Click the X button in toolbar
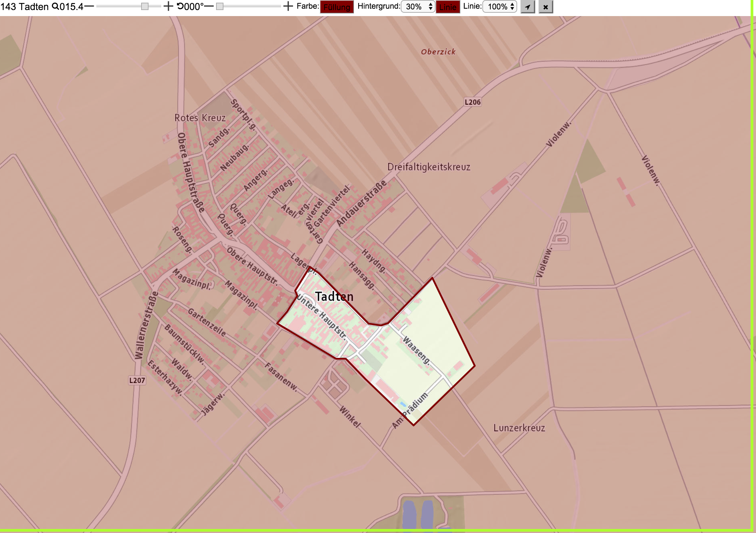The image size is (756, 533). coord(546,7)
